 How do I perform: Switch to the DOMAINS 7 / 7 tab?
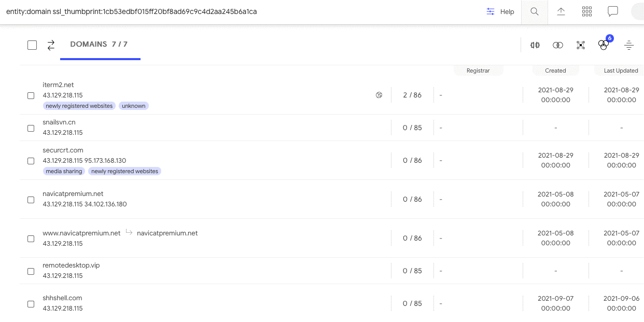tap(99, 45)
